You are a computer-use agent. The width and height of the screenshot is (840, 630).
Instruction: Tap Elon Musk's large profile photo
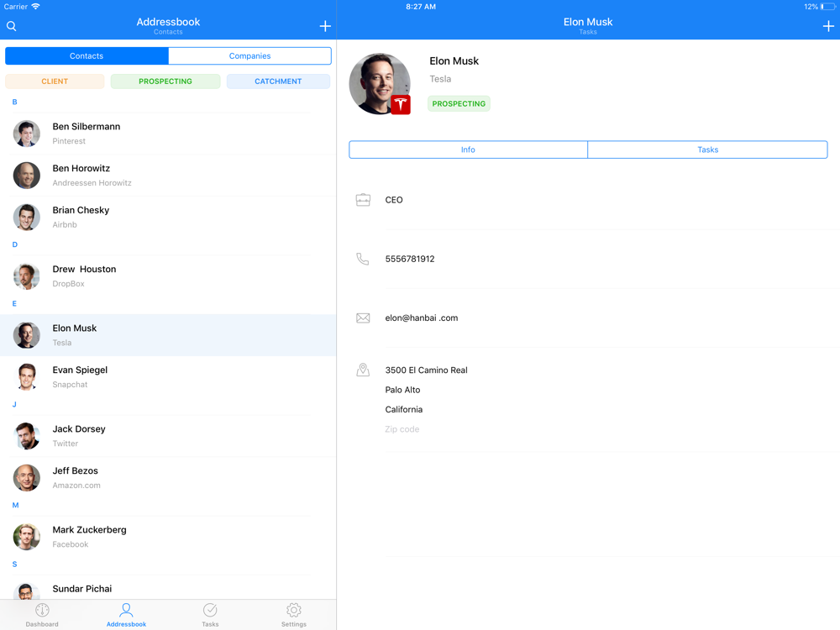click(376, 81)
